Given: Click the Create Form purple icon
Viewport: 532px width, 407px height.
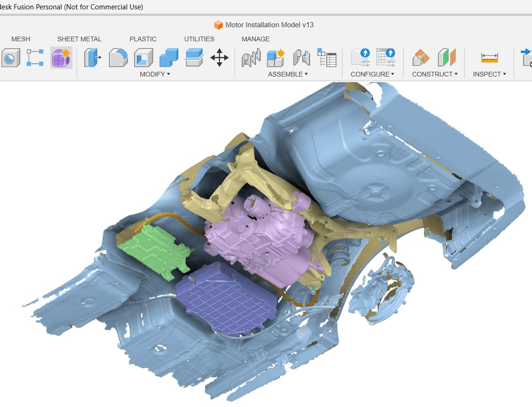Looking at the screenshot, I should [x=61, y=58].
